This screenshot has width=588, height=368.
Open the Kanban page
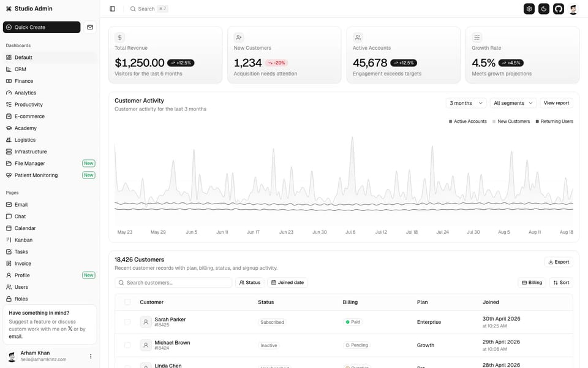coord(50,240)
